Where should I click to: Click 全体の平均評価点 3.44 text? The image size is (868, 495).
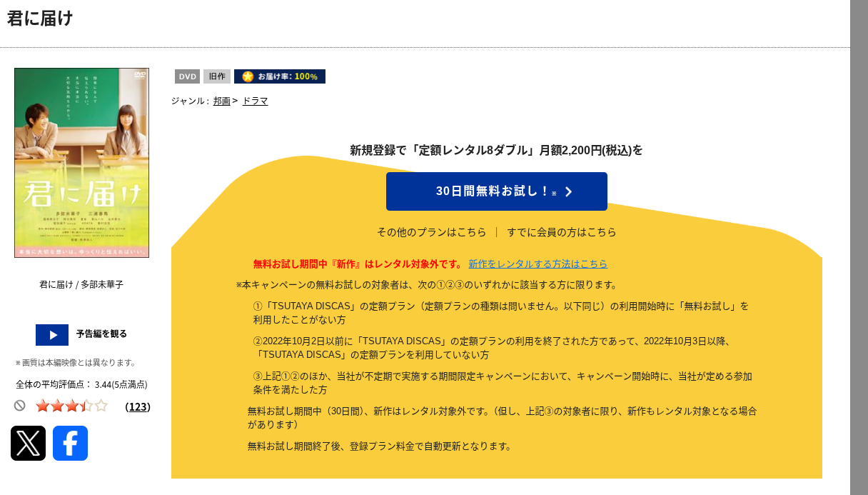coord(81,384)
